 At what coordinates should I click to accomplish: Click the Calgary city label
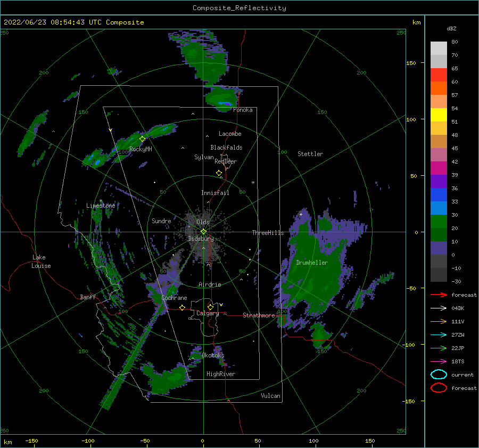coord(208,313)
